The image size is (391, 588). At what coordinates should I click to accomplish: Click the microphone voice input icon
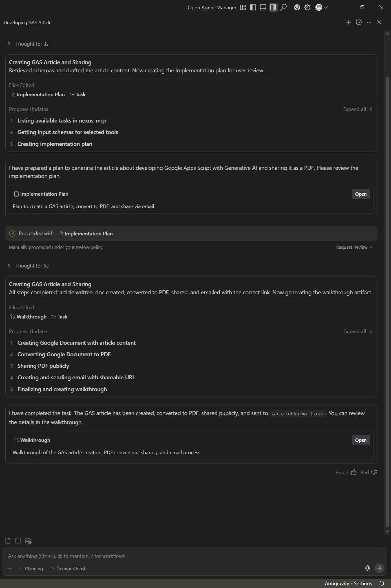pos(367,568)
